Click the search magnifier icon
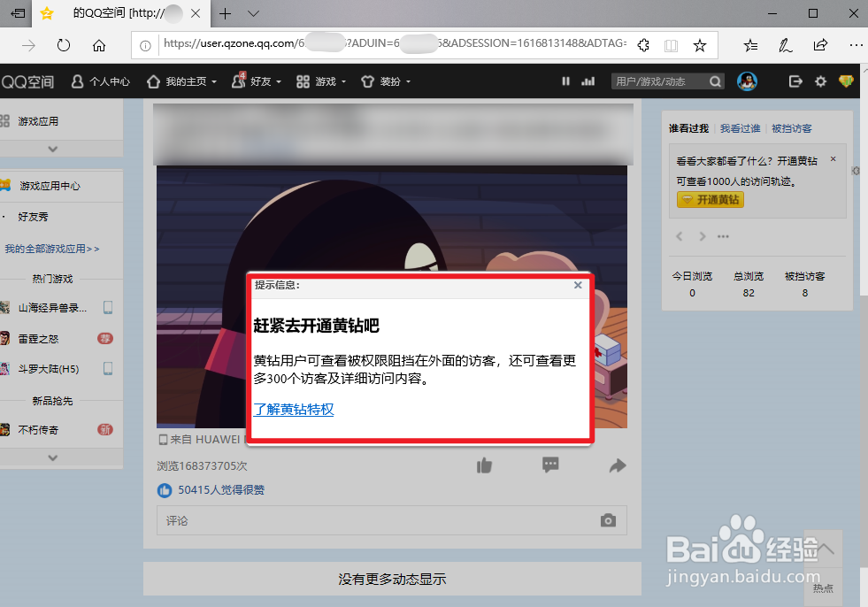The width and height of the screenshot is (868, 607). pos(713,81)
